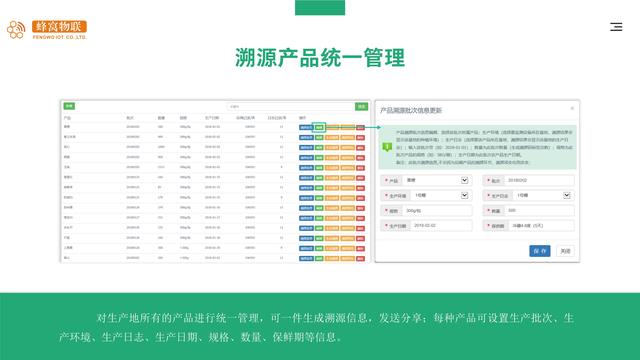This screenshot has height=360, width=640.
Task: Close the 产品溯源批次信息更新 dialog with the X
Action: [572, 109]
